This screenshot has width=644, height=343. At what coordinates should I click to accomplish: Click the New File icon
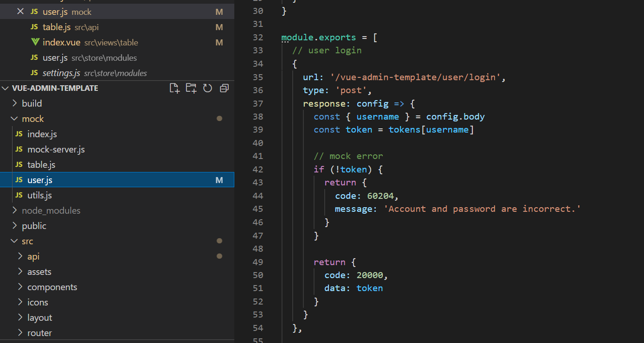(174, 88)
